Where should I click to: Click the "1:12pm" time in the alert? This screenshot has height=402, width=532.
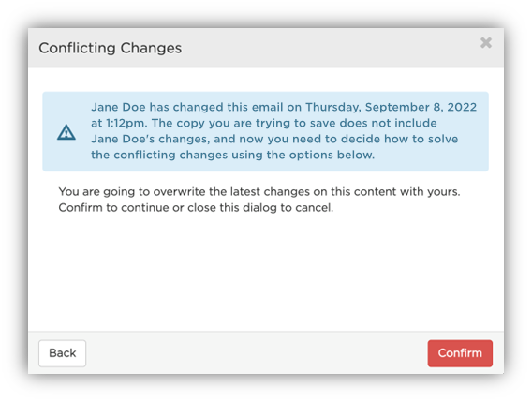[126, 123]
